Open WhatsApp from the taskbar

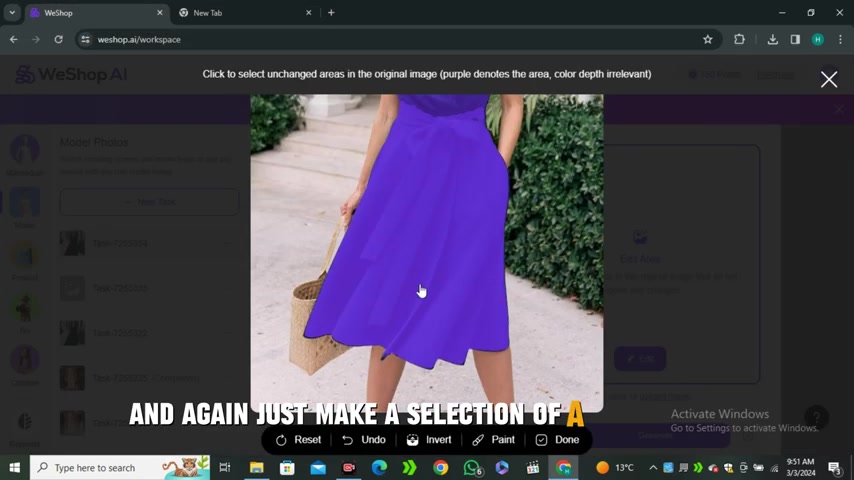pyautogui.click(x=472, y=467)
